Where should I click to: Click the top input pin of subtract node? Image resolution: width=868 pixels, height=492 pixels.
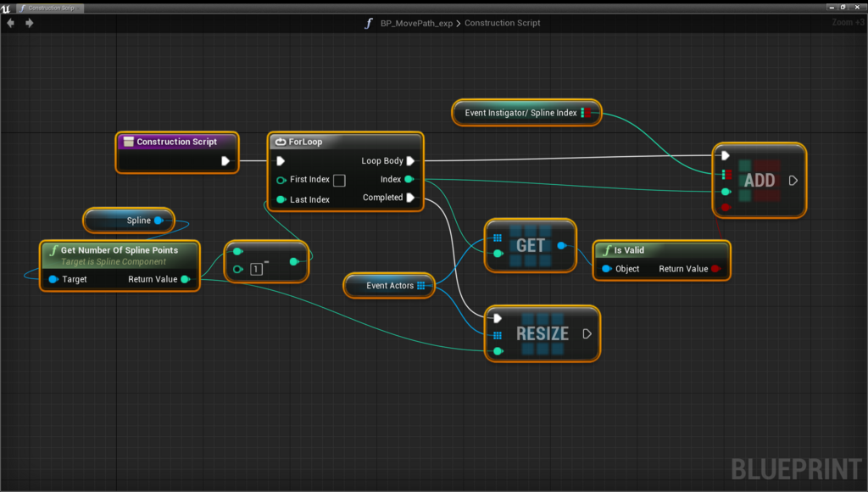(238, 252)
